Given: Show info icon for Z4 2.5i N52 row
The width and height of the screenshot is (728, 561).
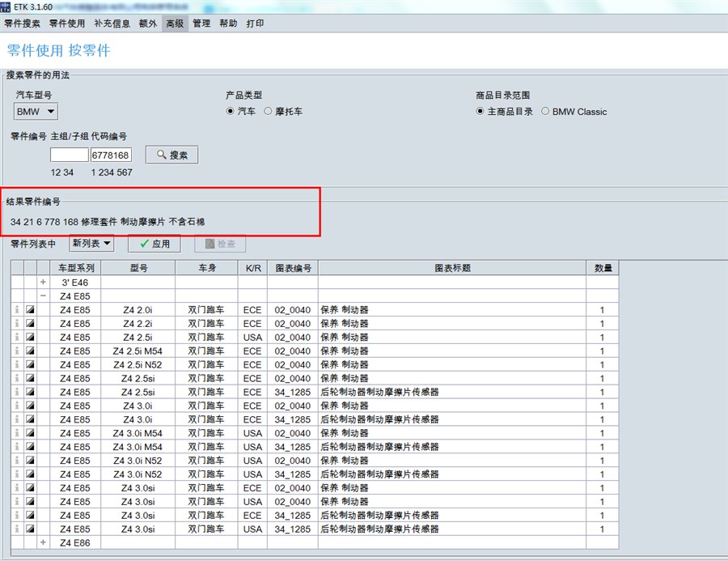Looking at the screenshot, I should [17, 364].
